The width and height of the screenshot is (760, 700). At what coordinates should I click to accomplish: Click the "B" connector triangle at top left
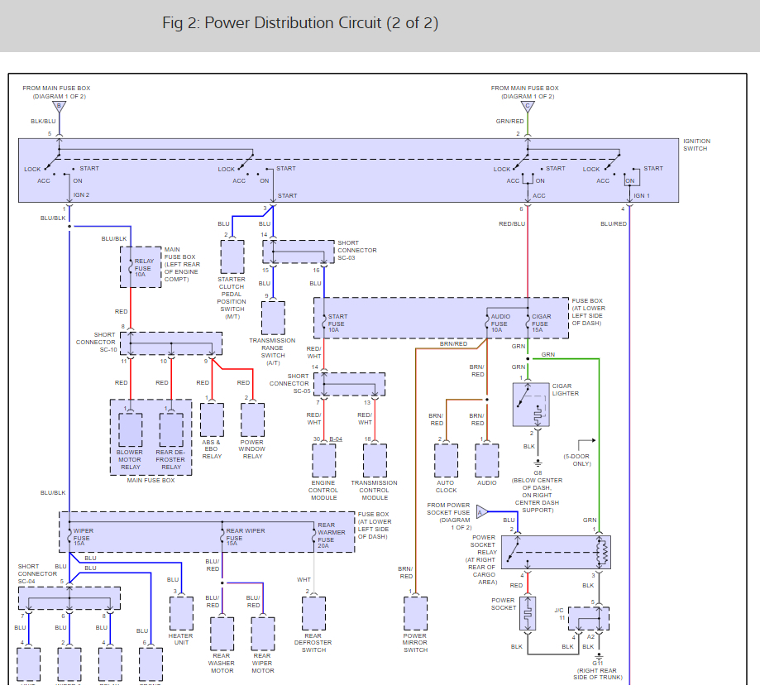click(59, 107)
